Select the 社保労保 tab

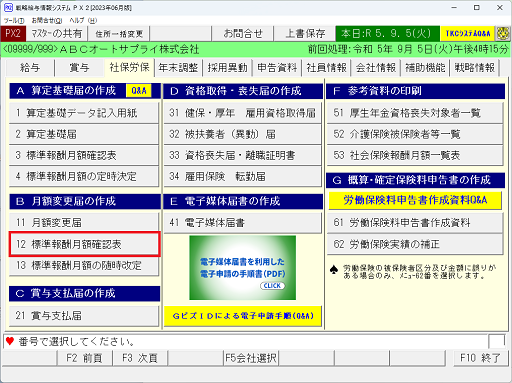[129, 67]
